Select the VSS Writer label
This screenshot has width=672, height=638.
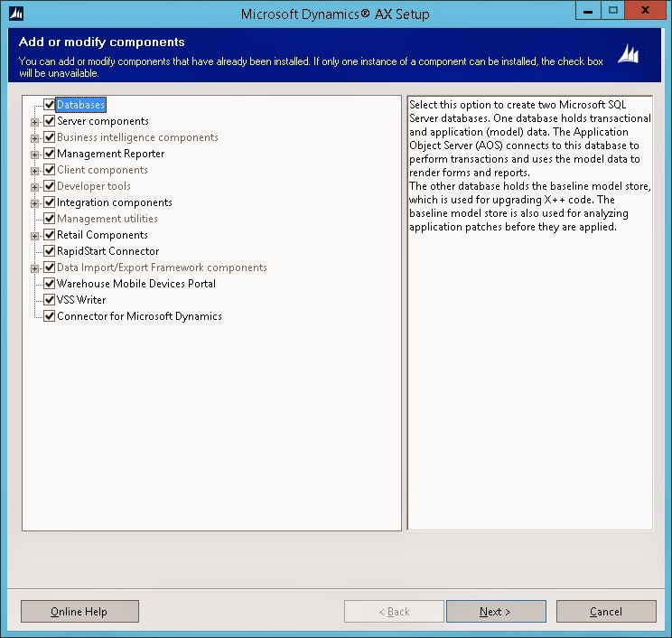pos(81,300)
